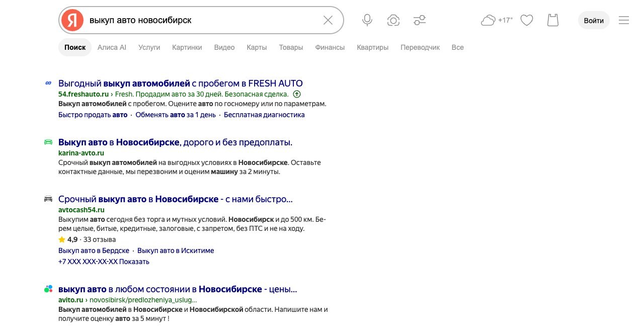Viewport: 644px width, 332px height.
Task: Open 33 отзыва reviews link
Action: 100,239
